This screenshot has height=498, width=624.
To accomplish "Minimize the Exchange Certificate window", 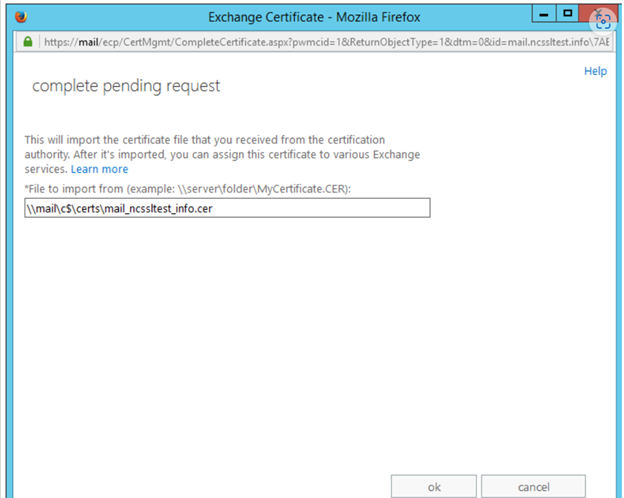I will pos(544,15).
